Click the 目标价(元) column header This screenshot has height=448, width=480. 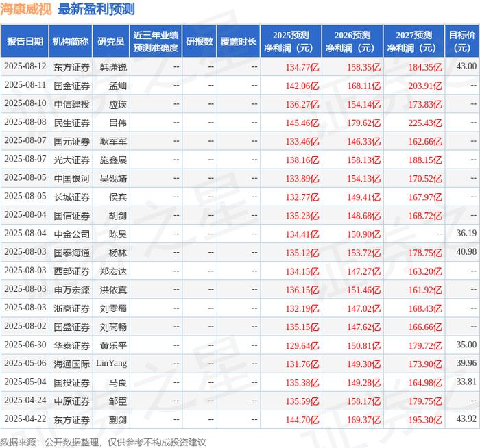click(462, 41)
